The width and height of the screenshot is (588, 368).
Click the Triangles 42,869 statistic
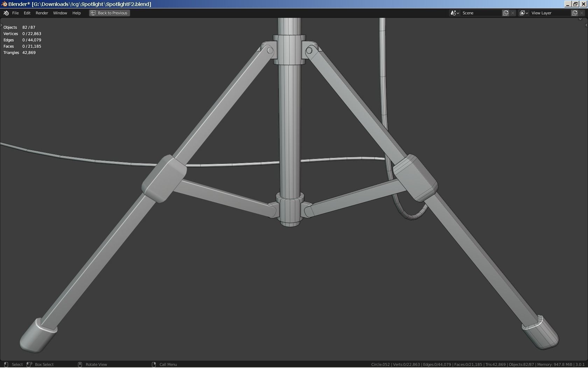20,53
